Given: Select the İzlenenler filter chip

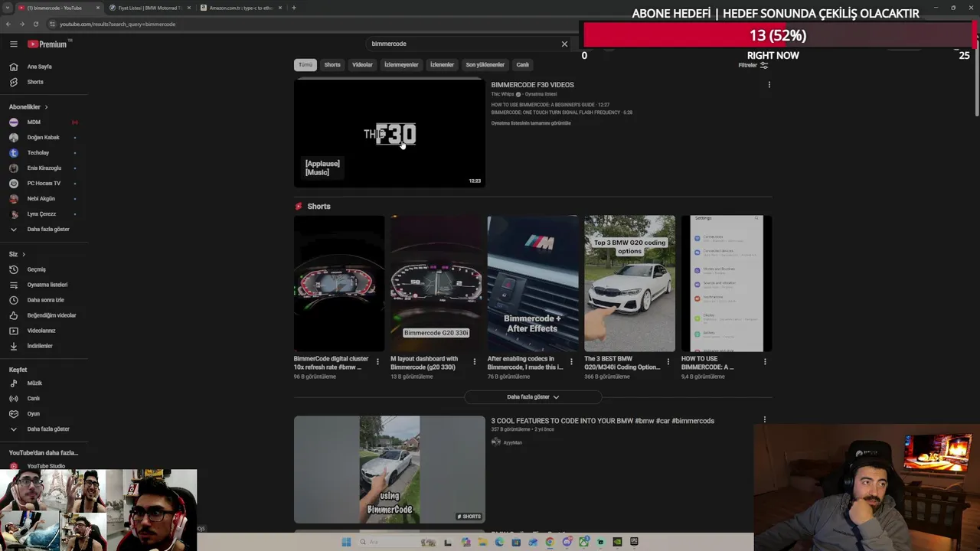Looking at the screenshot, I should click(x=442, y=65).
